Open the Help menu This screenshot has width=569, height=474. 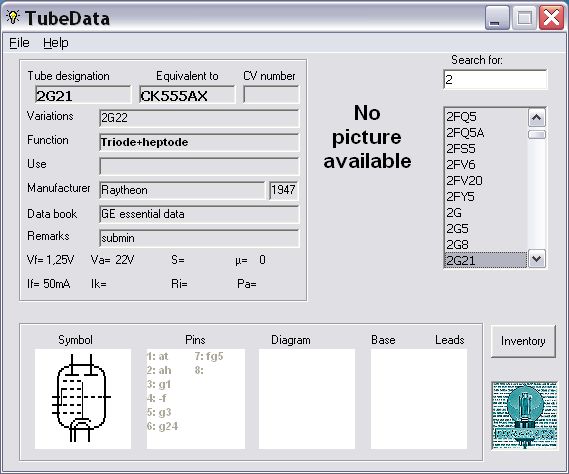(56, 43)
